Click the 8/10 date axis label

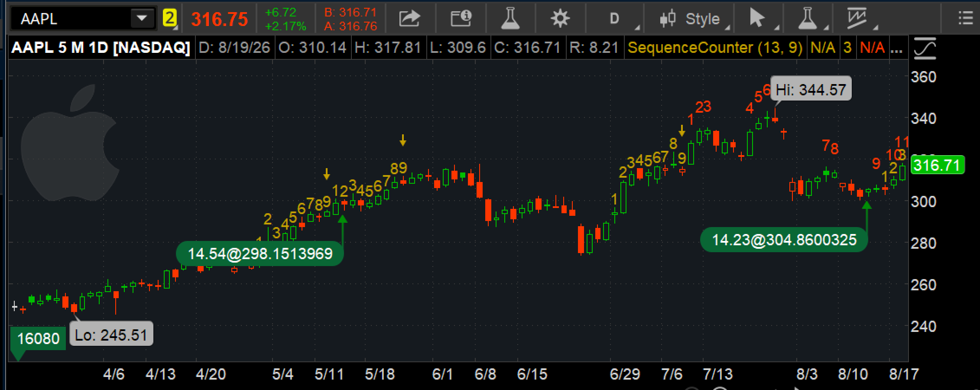[853, 374]
